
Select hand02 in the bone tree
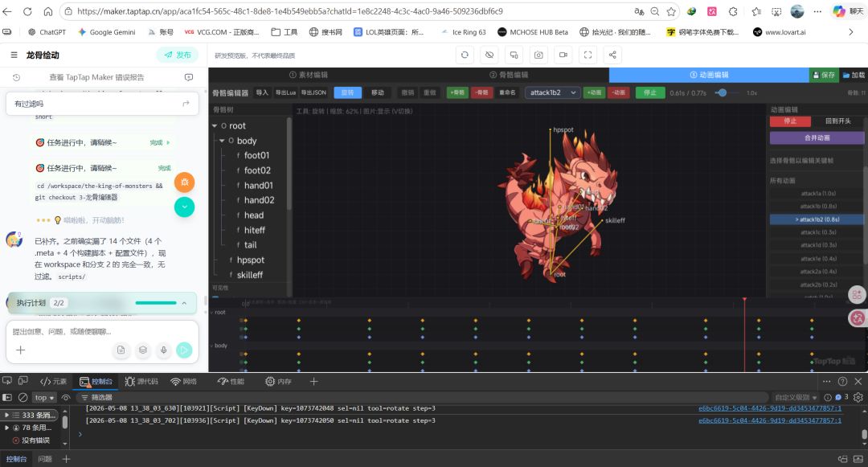[x=259, y=200]
